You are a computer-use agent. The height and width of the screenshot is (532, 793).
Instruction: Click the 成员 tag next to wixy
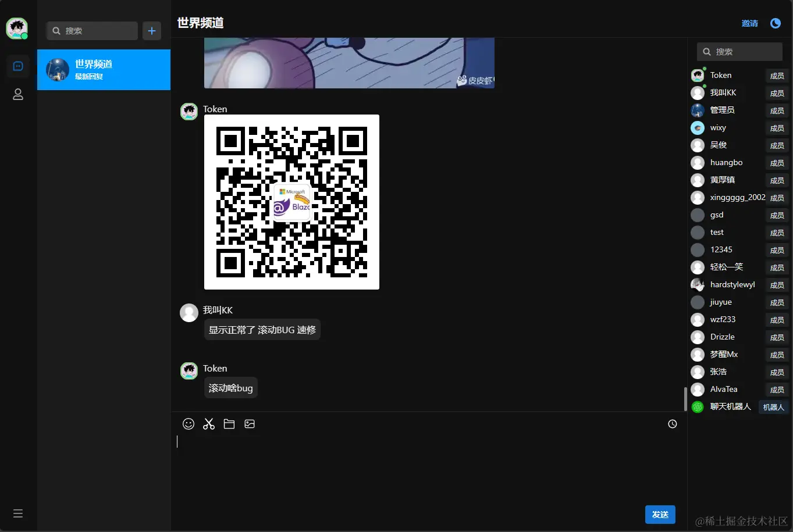[777, 128]
